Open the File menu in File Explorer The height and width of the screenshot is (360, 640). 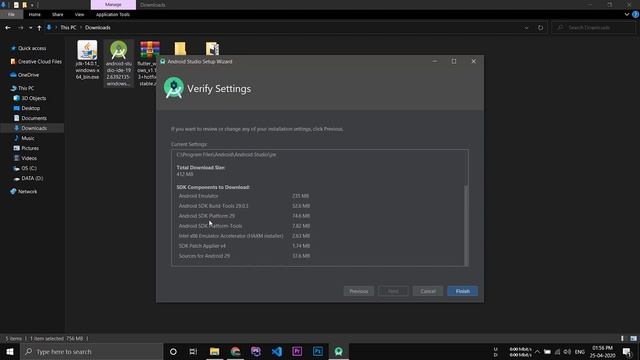(x=11, y=14)
